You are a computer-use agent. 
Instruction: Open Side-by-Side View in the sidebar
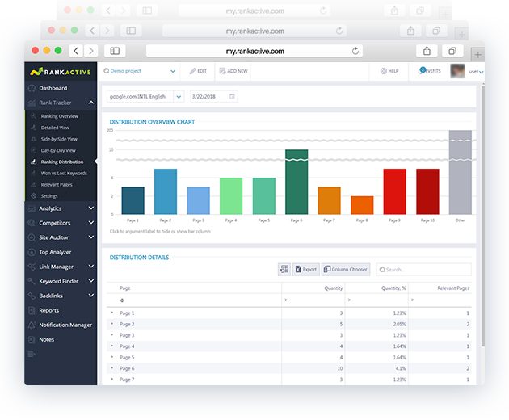pos(59,139)
